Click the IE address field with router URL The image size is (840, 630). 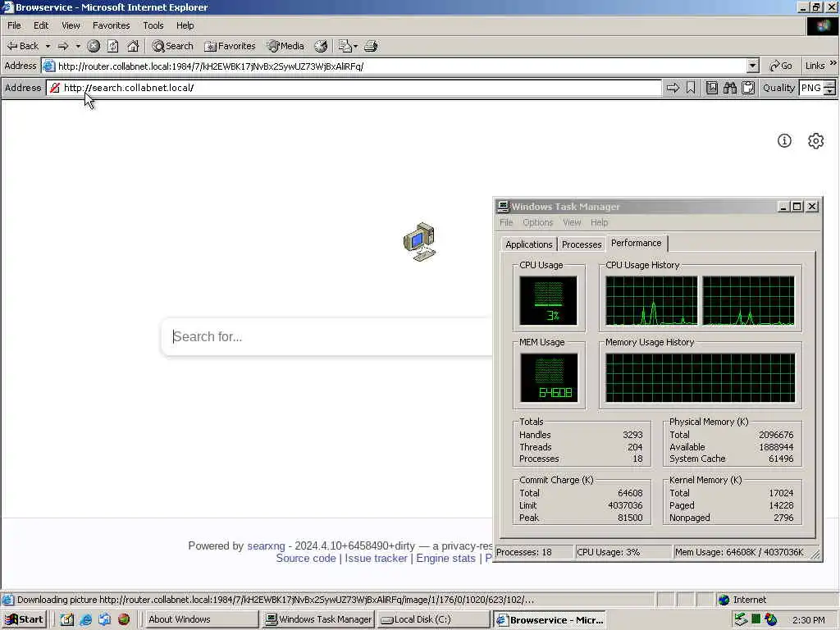[402, 66]
